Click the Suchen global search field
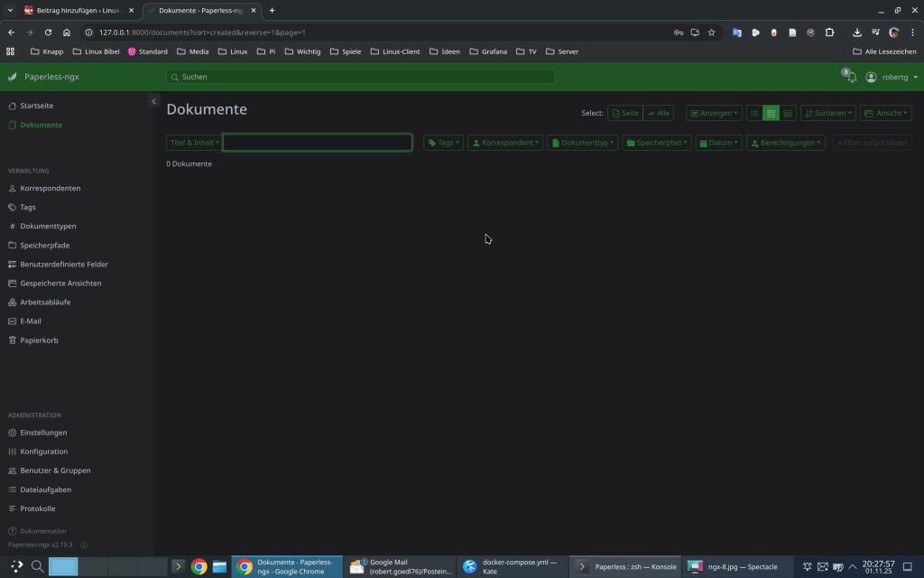Image resolution: width=924 pixels, height=578 pixels. [x=361, y=77]
